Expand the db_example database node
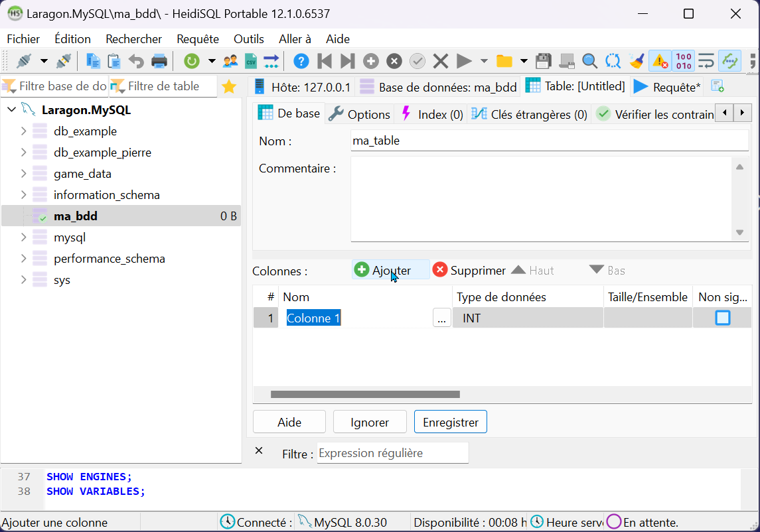Image resolution: width=760 pixels, height=532 pixels. (24, 131)
